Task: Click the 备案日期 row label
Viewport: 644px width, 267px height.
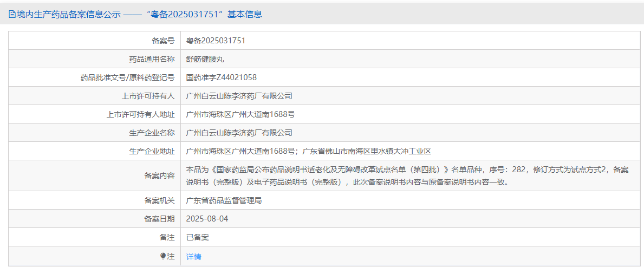Action: [159, 219]
